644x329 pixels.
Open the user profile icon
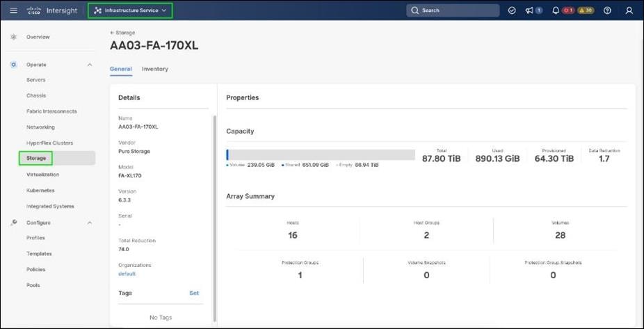pyautogui.click(x=629, y=10)
